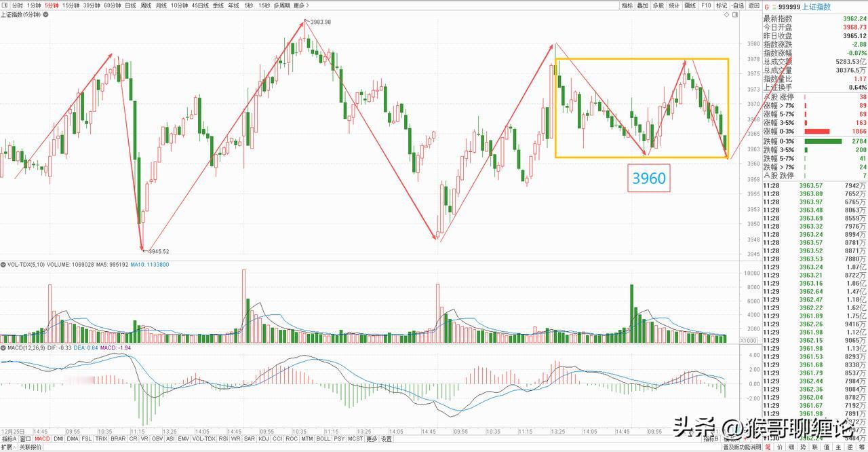Open the 关联报价 related quotes tab
868x452 pixels.
[x=31, y=447]
